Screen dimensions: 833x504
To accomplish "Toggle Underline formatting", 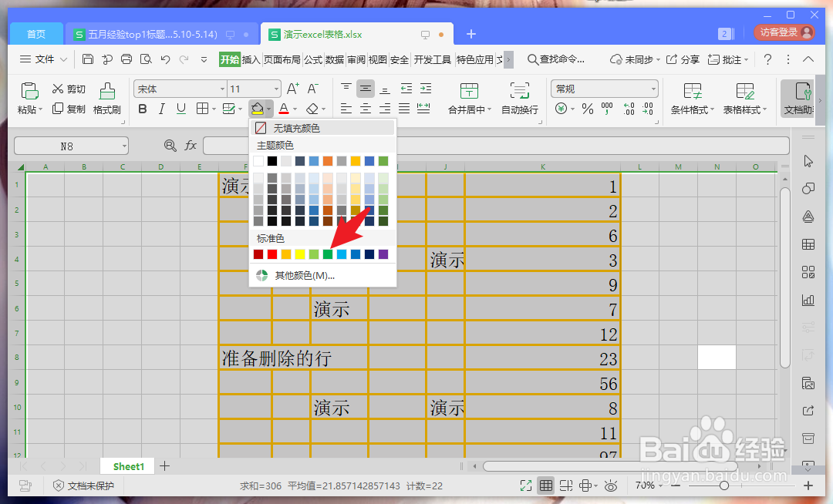I will (x=181, y=109).
